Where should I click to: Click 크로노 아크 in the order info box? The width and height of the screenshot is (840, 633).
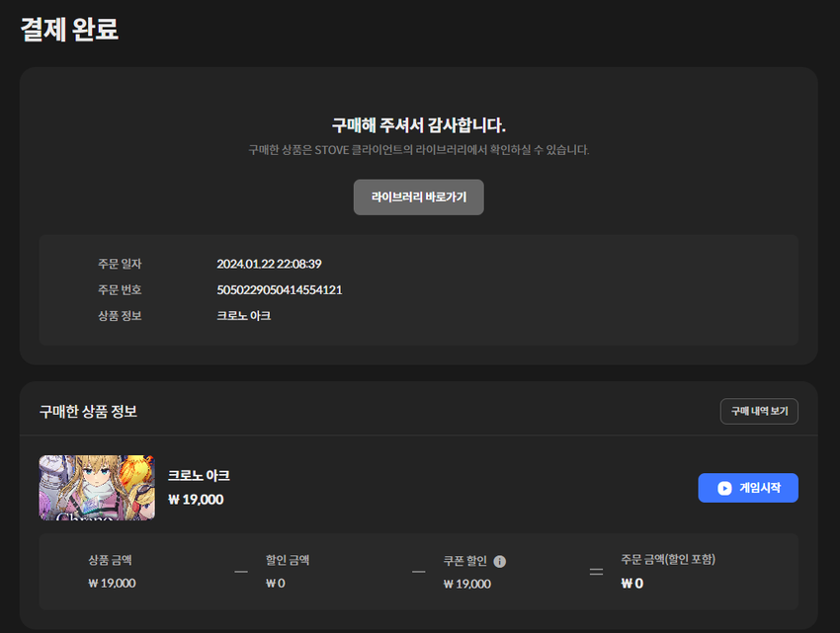[x=243, y=315]
